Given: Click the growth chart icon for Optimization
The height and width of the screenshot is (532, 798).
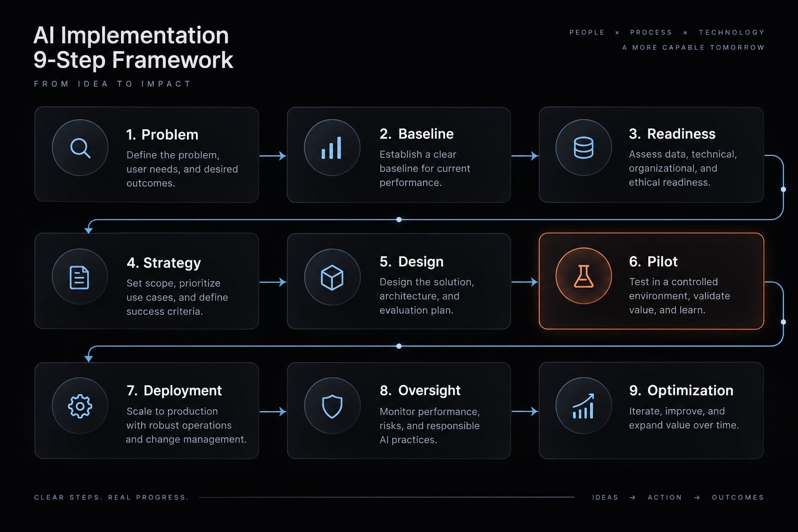Looking at the screenshot, I should coord(583,406).
